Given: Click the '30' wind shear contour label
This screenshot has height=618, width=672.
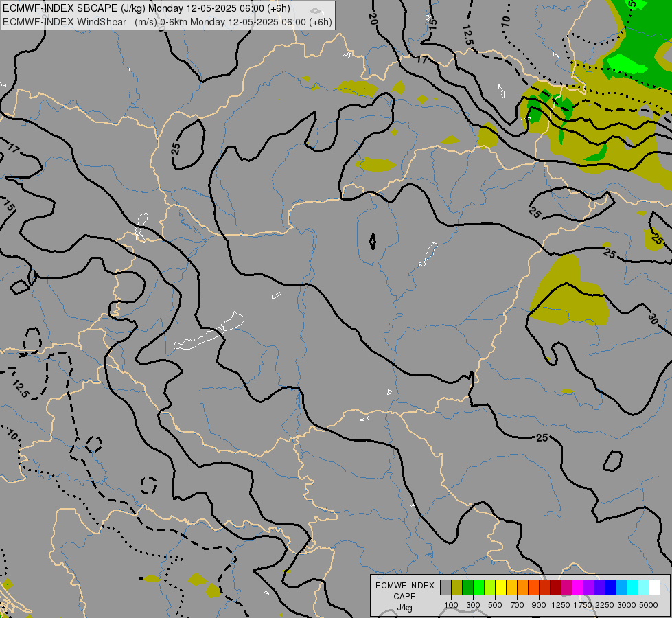Looking at the screenshot, I should (x=653, y=319).
